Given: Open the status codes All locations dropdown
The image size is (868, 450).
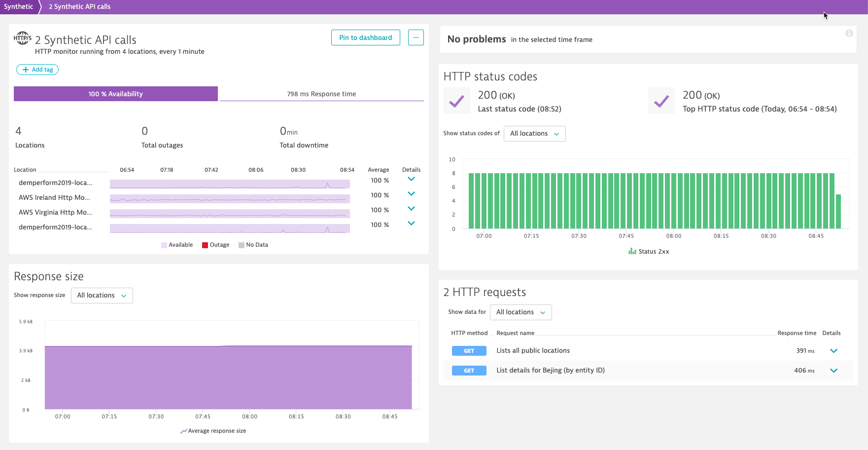Looking at the screenshot, I should point(534,134).
